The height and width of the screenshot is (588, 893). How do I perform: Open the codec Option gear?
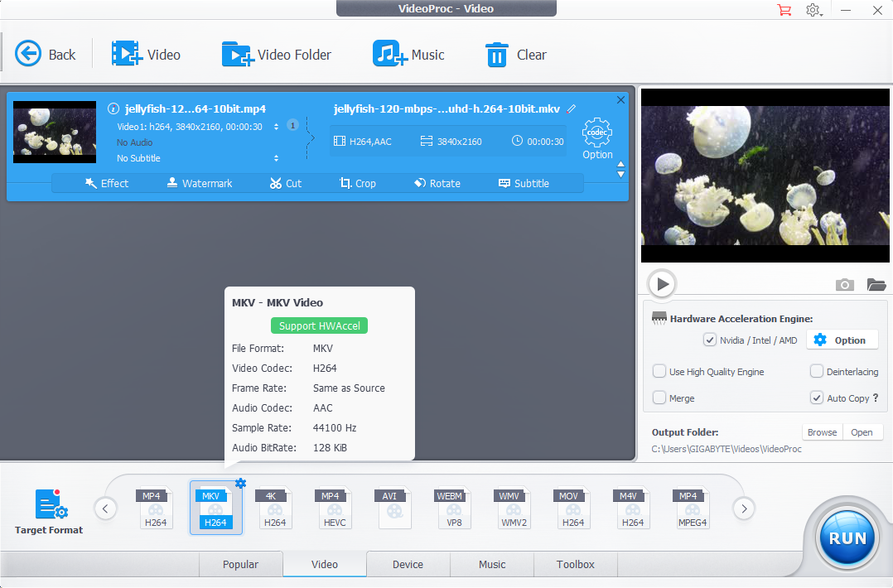point(596,138)
